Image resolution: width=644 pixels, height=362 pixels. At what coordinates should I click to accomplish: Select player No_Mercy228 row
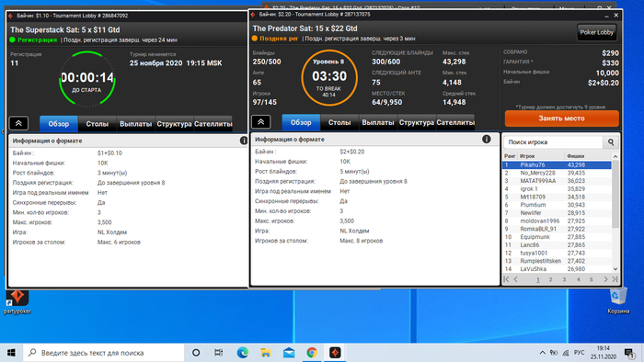point(557,173)
